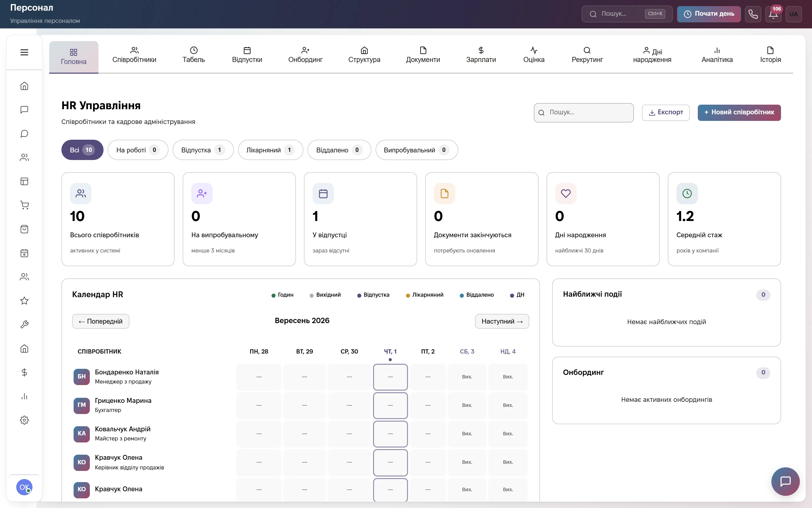Click the global search field in header
Image resolution: width=812 pixels, height=508 pixels.
pos(627,14)
